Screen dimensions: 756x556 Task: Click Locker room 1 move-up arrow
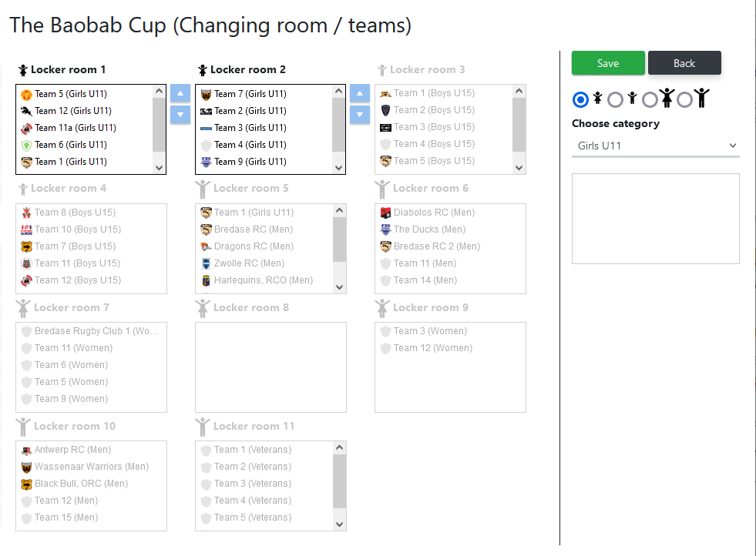[180, 94]
